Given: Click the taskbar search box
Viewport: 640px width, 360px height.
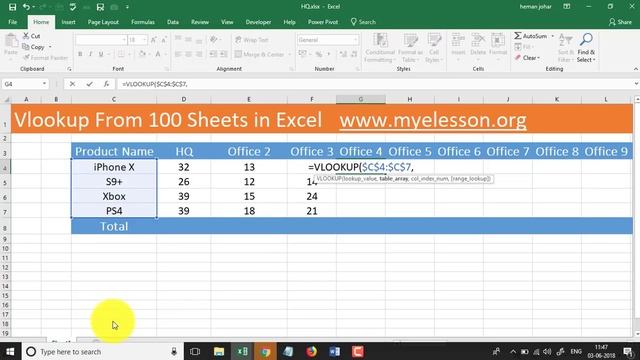Looking at the screenshot, I should (101, 351).
